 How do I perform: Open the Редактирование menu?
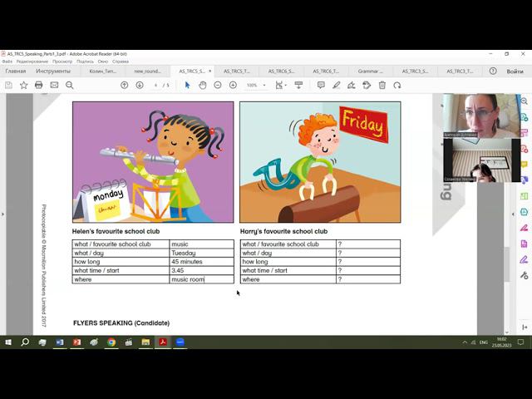tap(32, 62)
